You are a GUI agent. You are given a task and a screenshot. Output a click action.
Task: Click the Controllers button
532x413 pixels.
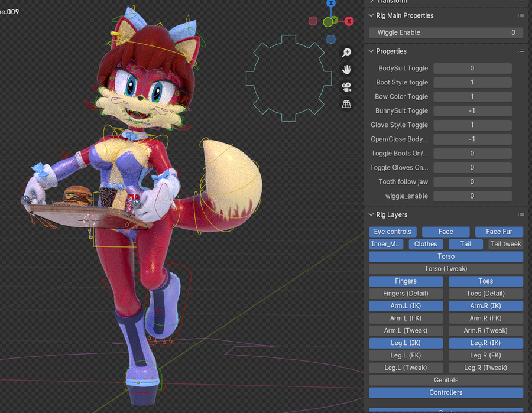point(446,392)
